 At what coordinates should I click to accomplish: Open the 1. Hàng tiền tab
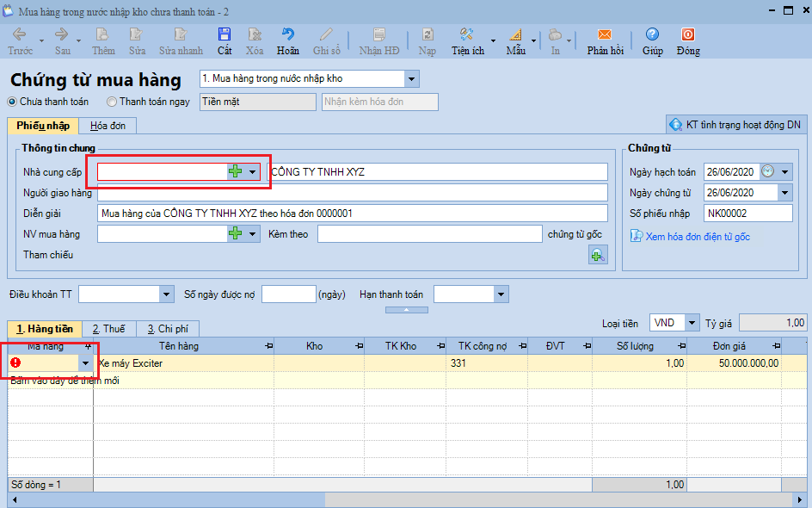(x=45, y=329)
